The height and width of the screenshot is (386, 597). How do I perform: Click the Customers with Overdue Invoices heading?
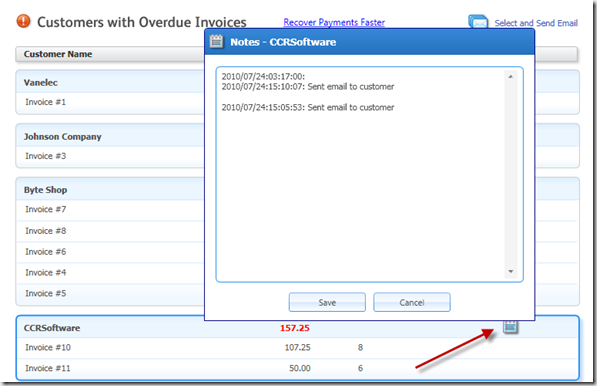(142, 22)
